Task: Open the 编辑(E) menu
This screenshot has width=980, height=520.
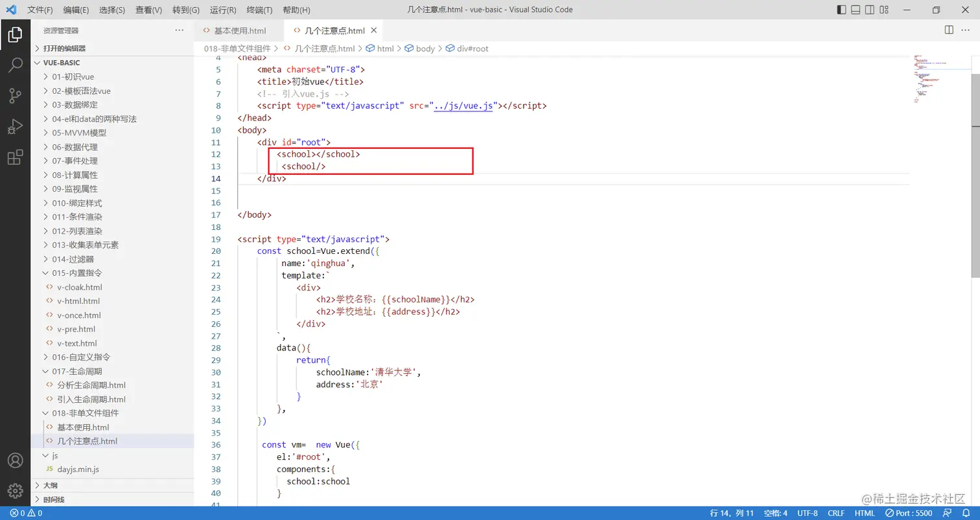Action: [76, 10]
